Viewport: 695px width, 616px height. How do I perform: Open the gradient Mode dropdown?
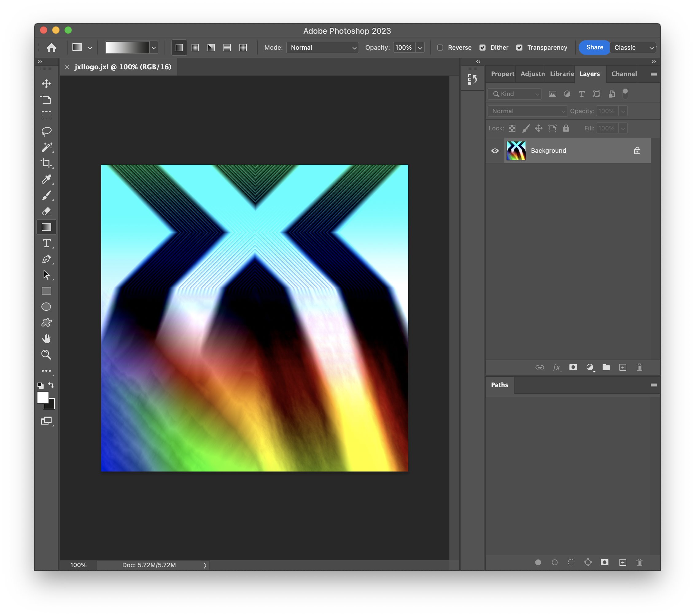tap(322, 48)
